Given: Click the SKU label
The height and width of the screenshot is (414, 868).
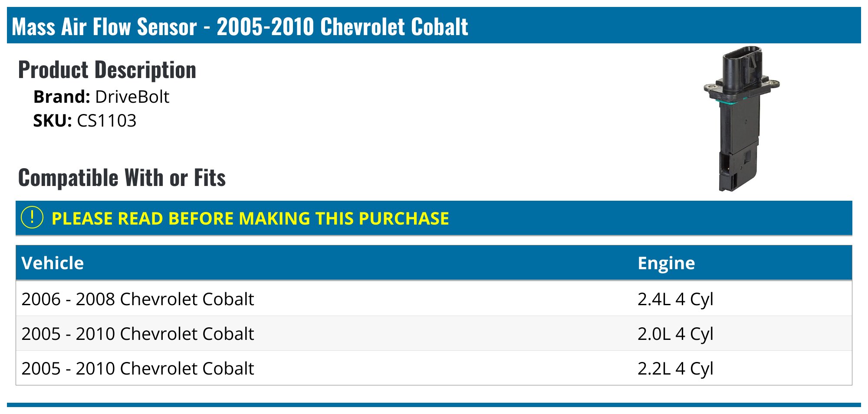Looking at the screenshot, I should (x=52, y=121).
